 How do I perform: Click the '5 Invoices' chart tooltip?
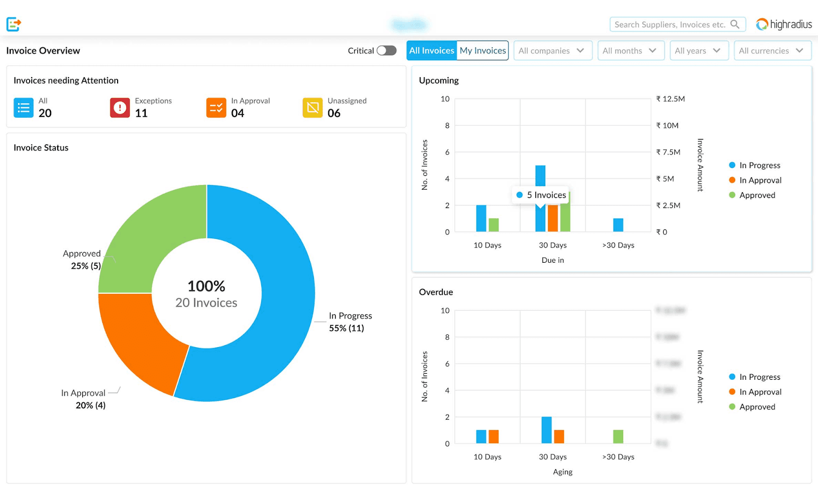[x=540, y=195]
